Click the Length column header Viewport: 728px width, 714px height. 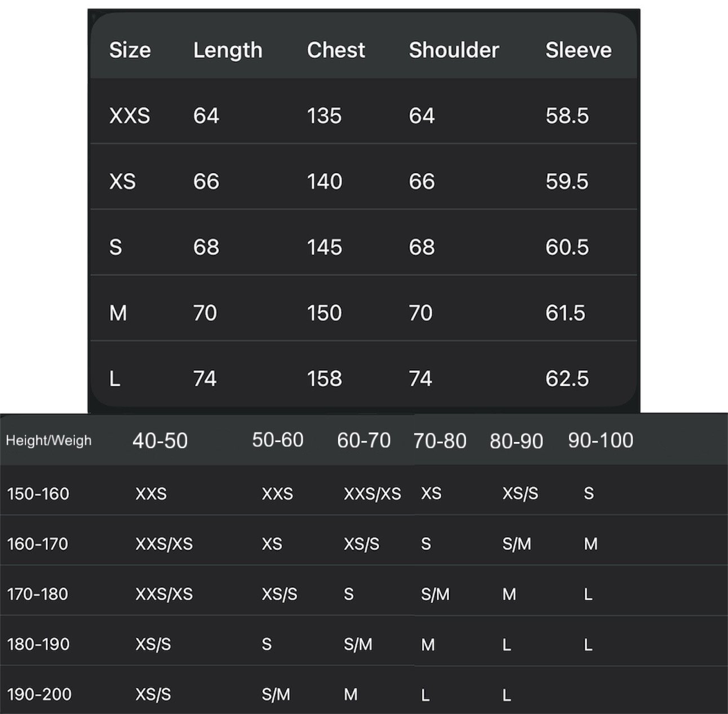pos(228,50)
